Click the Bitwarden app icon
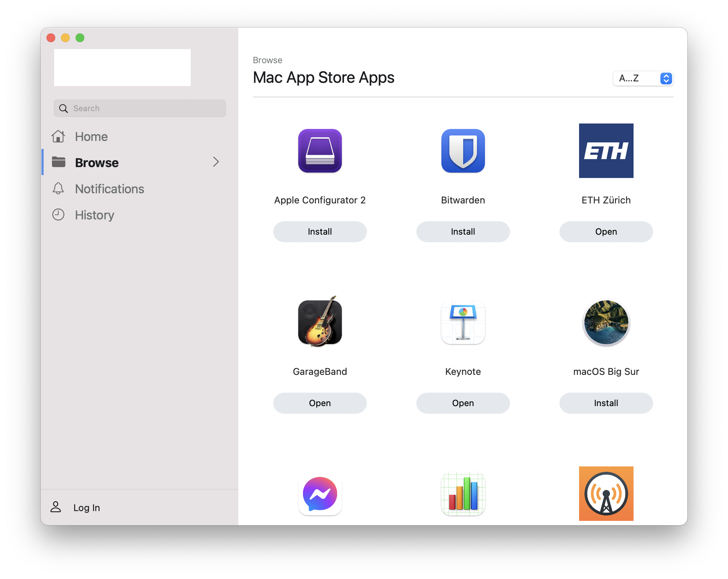 (x=463, y=150)
